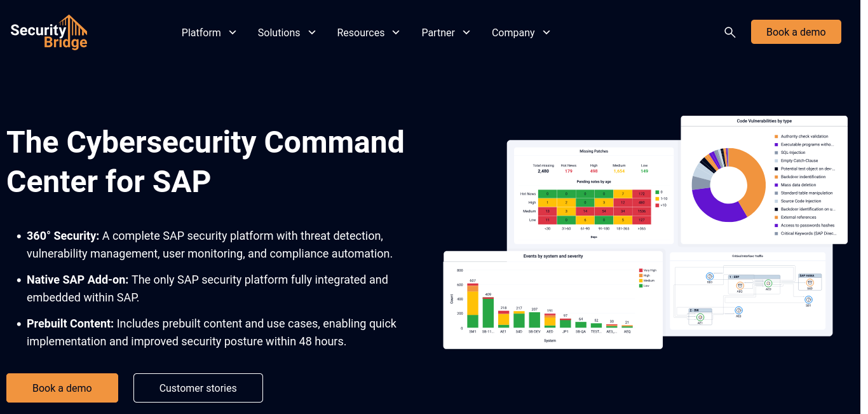Expand the chevron arrow beside Solutions
This screenshot has height=414, width=868.
(312, 32)
